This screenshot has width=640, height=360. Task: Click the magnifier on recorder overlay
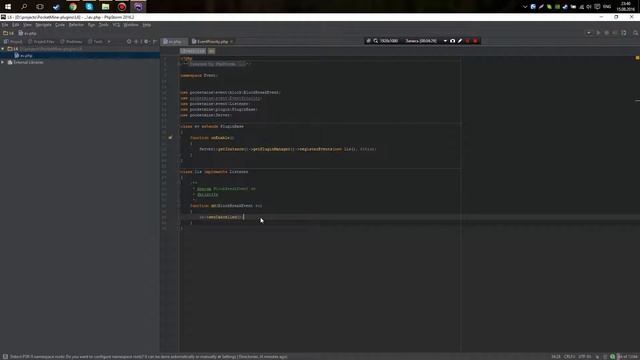pos(376,41)
